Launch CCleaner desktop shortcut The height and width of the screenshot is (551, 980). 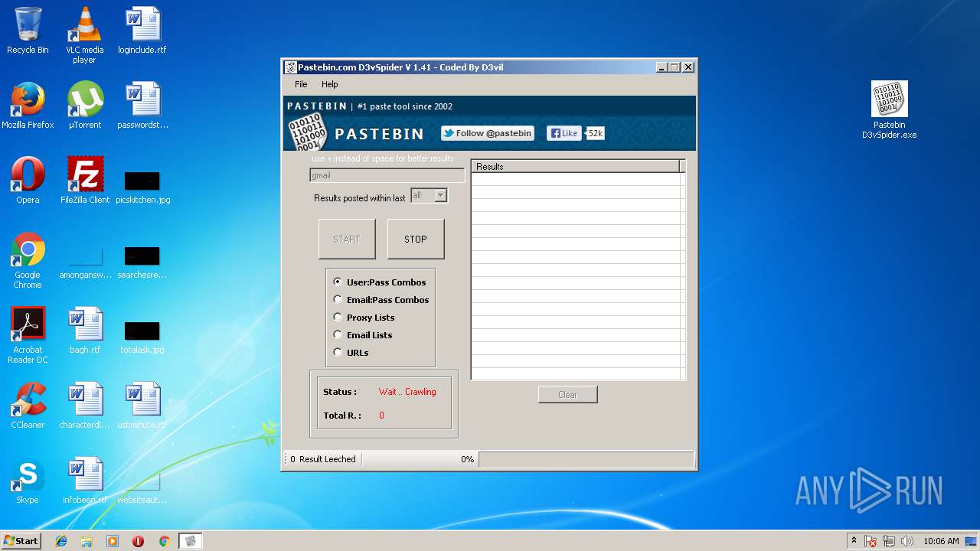pyautogui.click(x=28, y=406)
